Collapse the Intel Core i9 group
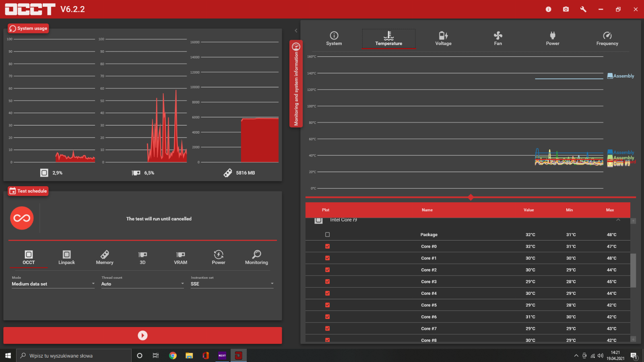Screen dimensions: 644x362 618,220
